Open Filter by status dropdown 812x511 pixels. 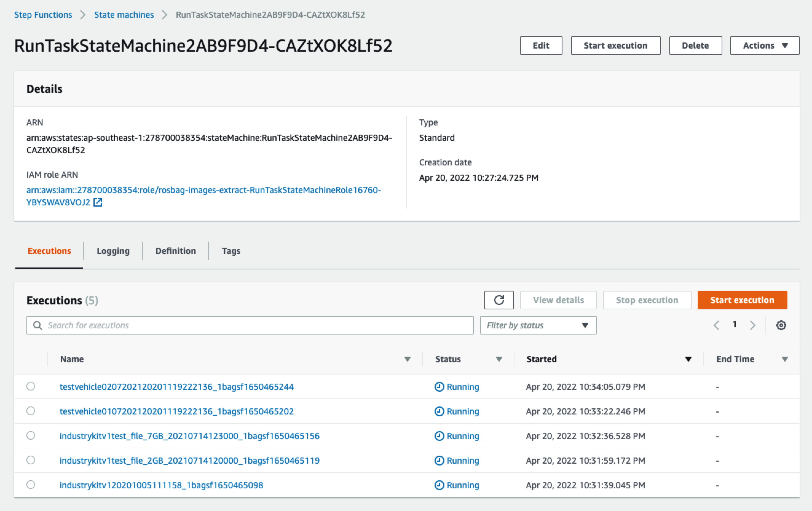(538, 325)
